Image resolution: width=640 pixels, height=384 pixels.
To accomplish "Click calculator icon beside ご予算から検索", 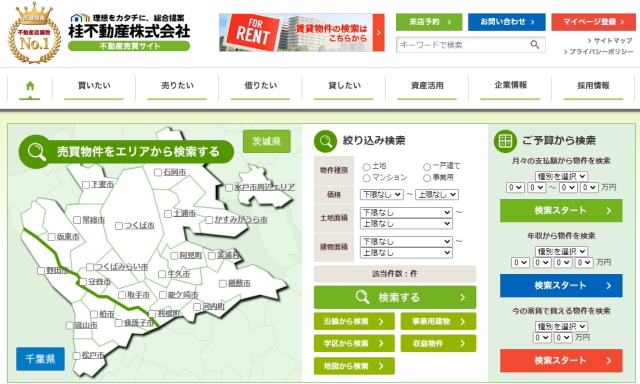I will click(505, 141).
